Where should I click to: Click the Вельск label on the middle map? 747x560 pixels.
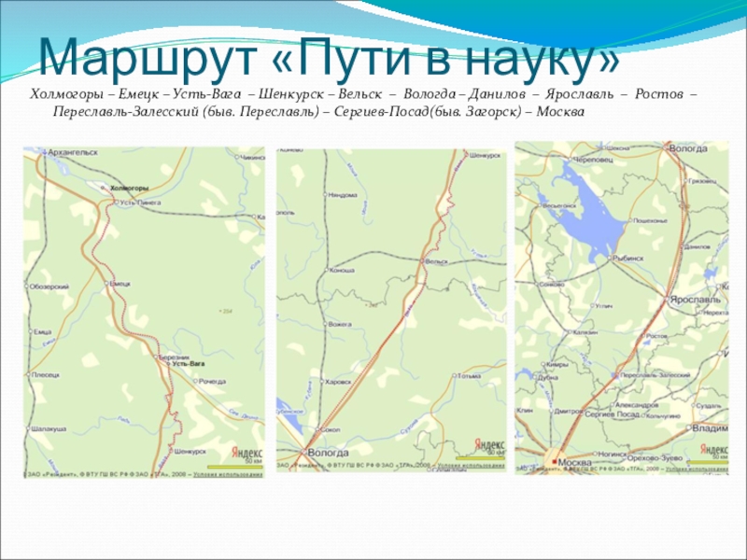[x=437, y=261]
